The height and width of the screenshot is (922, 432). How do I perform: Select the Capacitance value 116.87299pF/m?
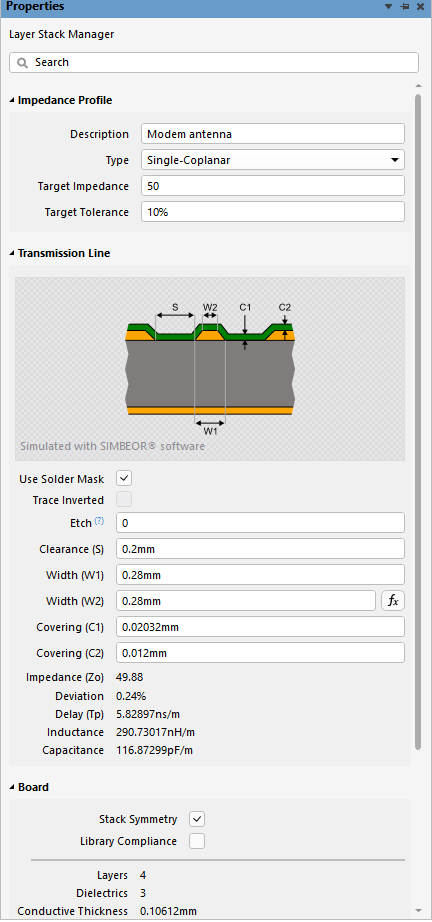155,750
